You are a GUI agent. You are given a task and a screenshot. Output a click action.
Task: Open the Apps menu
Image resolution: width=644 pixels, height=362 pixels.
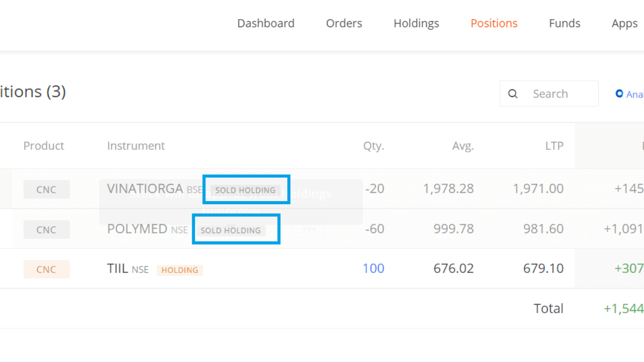pos(624,24)
